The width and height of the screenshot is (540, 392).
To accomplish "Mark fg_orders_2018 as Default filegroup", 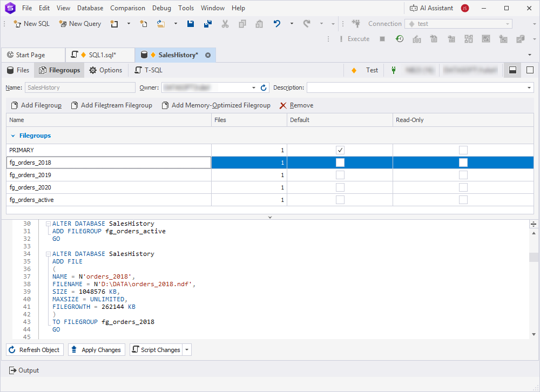I will [x=340, y=162].
